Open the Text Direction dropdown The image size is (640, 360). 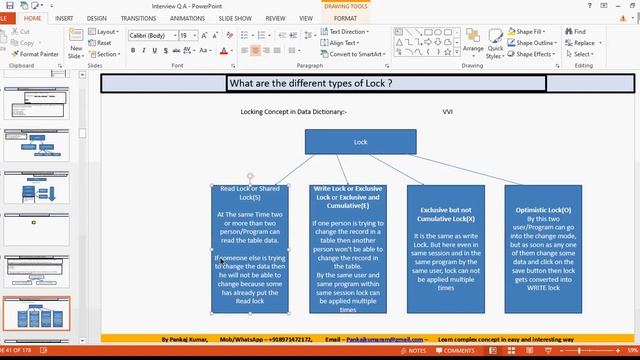coord(345,31)
